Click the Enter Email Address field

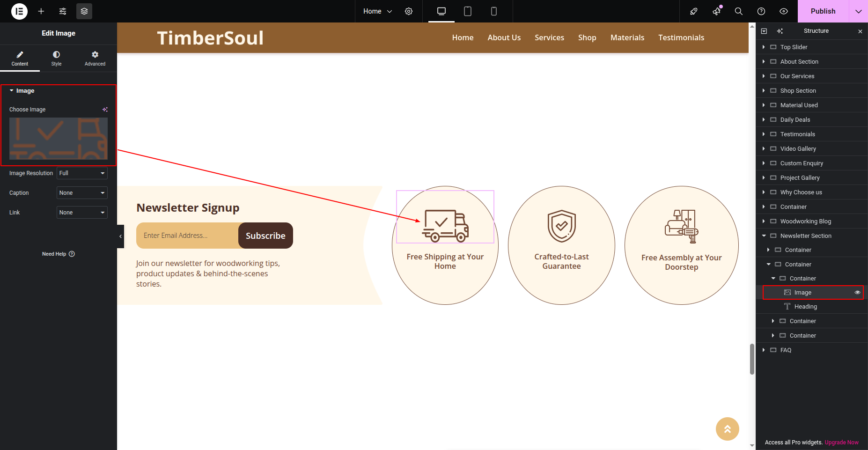coord(187,236)
